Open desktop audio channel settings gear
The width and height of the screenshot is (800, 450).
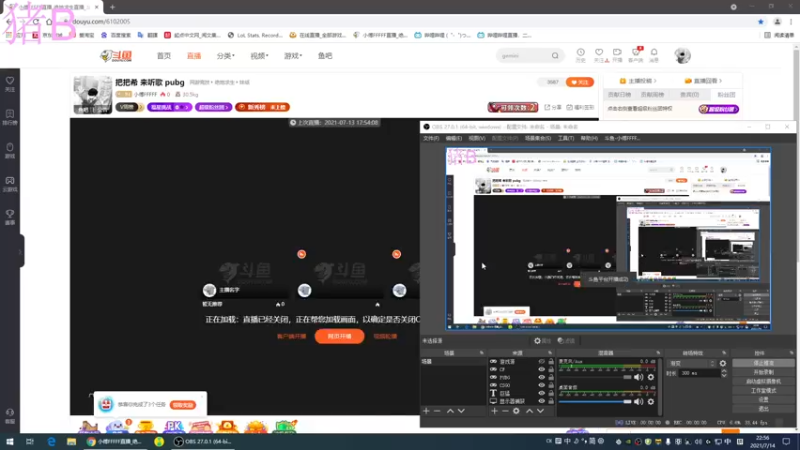[x=651, y=402]
